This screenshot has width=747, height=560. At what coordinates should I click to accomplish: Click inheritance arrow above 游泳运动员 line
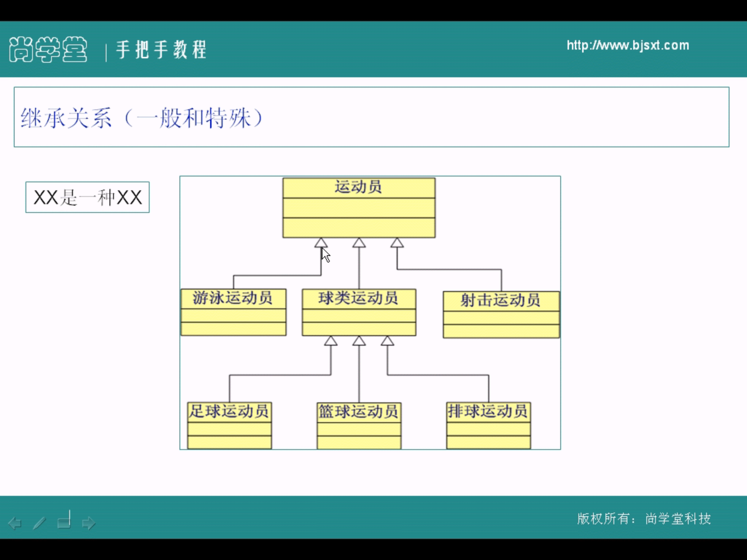tap(321, 243)
